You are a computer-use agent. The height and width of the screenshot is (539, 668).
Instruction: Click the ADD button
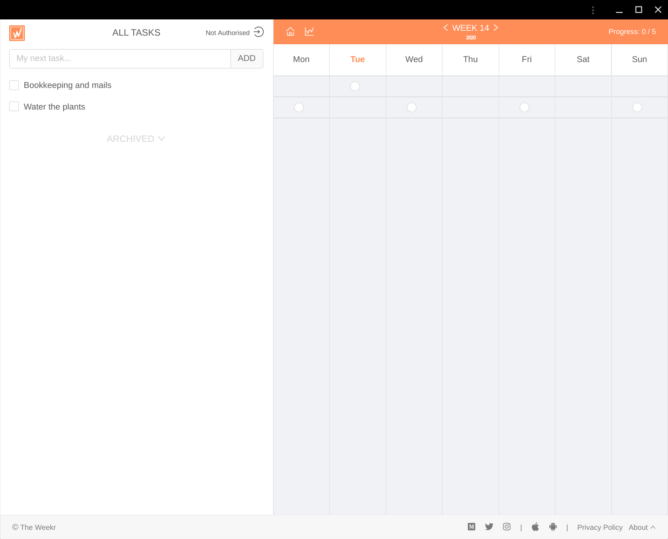(247, 58)
